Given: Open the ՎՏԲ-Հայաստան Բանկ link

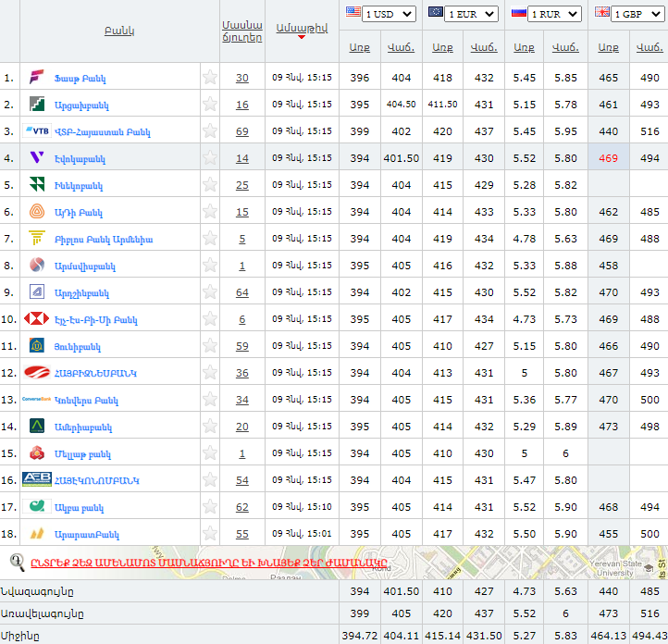Looking at the screenshot, I should (x=103, y=132).
